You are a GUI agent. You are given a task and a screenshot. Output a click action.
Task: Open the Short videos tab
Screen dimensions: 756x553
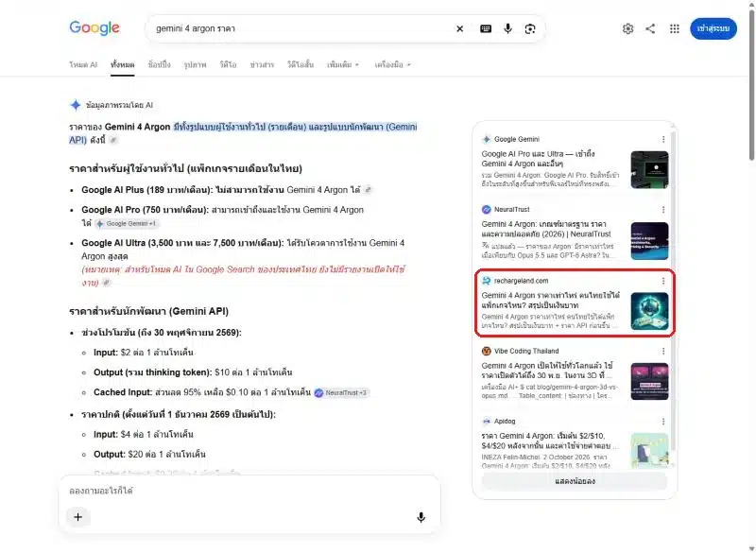pos(301,64)
